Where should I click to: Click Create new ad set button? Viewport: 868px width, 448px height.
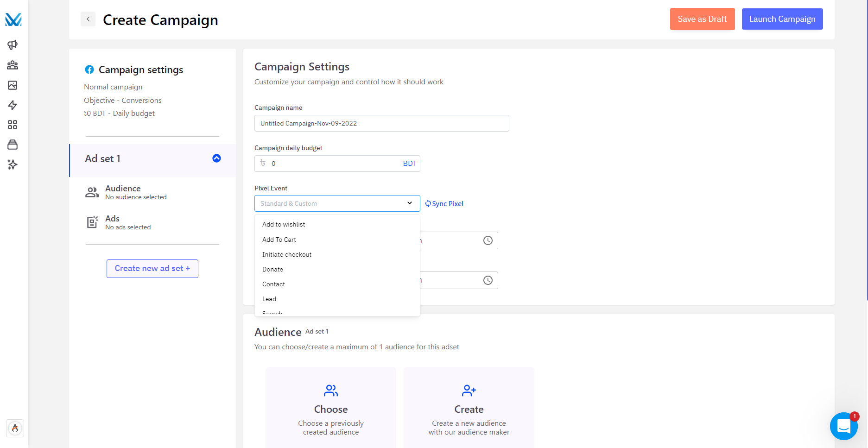tap(152, 269)
